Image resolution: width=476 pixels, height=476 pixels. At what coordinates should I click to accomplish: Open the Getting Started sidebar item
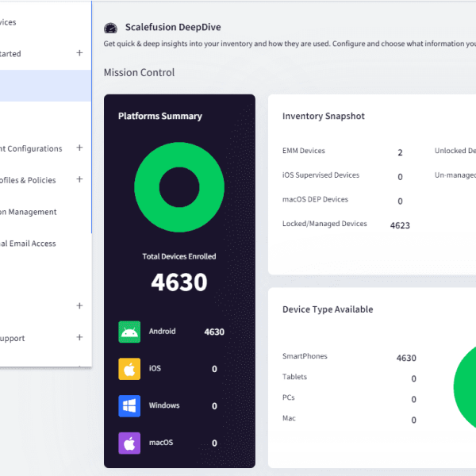(10, 54)
